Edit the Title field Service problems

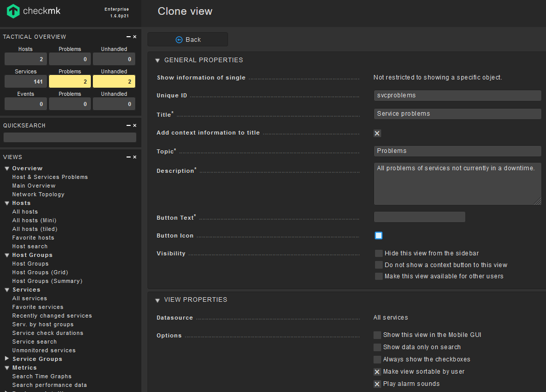click(457, 114)
